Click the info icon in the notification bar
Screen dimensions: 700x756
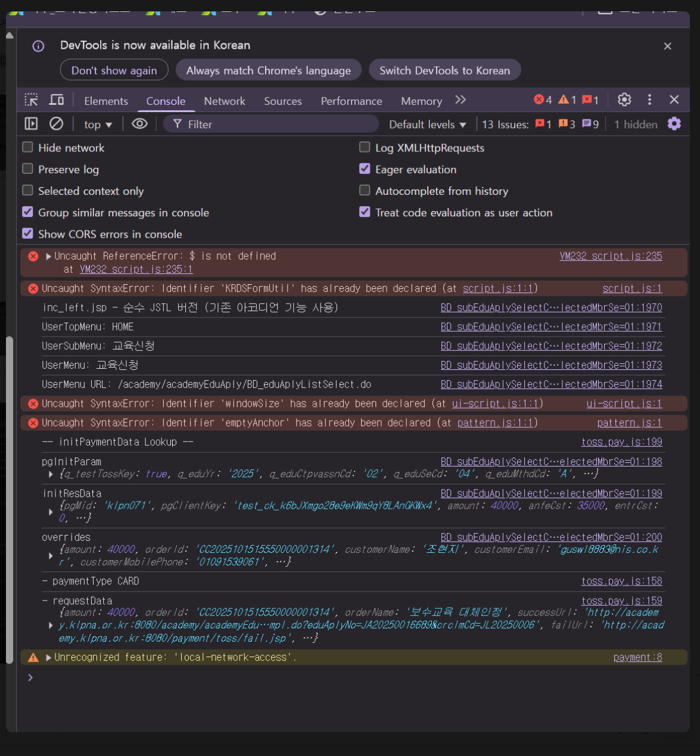(x=38, y=46)
